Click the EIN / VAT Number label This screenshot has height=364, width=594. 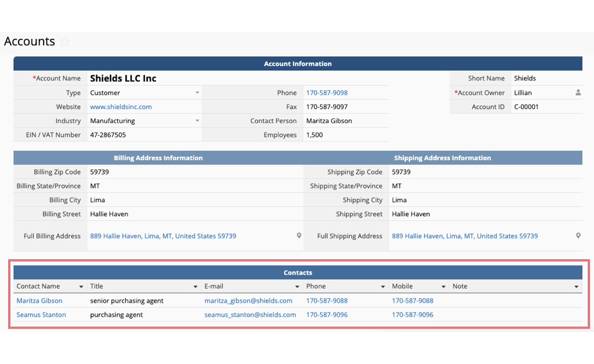53,134
